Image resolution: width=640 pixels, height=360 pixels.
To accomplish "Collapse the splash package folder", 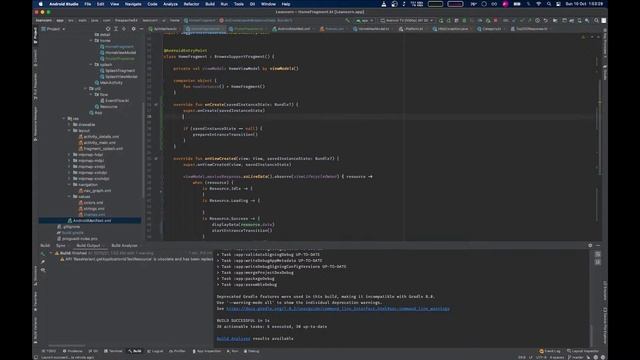I will coord(91,64).
